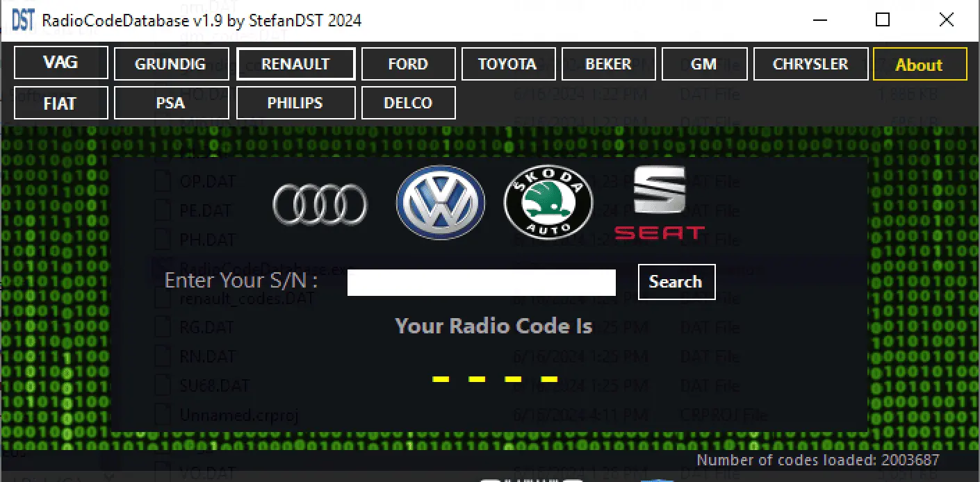The width and height of the screenshot is (980, 482).
Task: Open the PHILIPS radio section
Action: [x=295, y=103]
